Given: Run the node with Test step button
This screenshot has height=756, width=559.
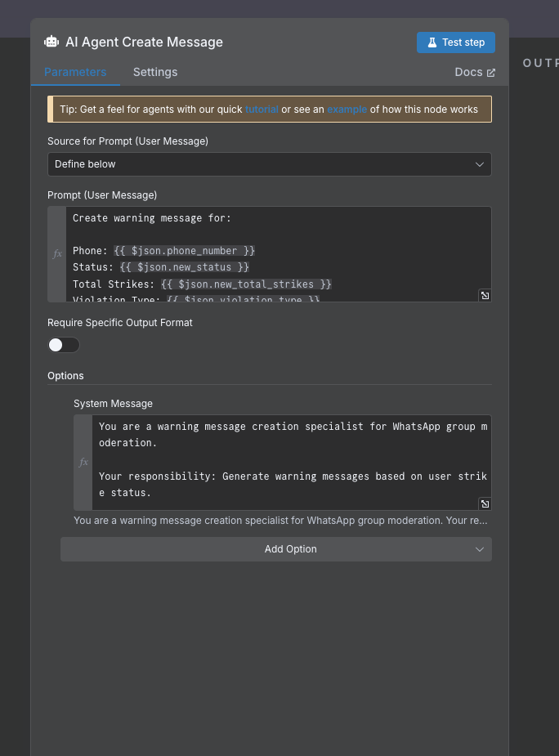Looking at the screenshot, I should click(455, 42).
